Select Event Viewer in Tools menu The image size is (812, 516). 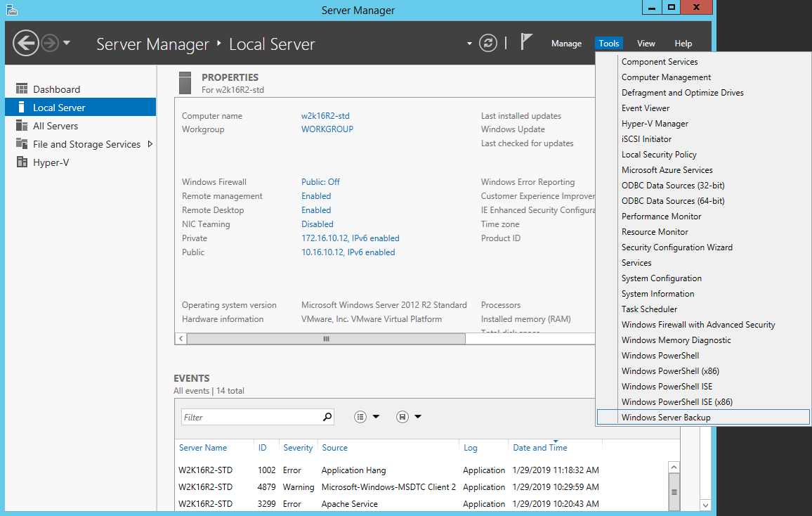click(645, 108)
